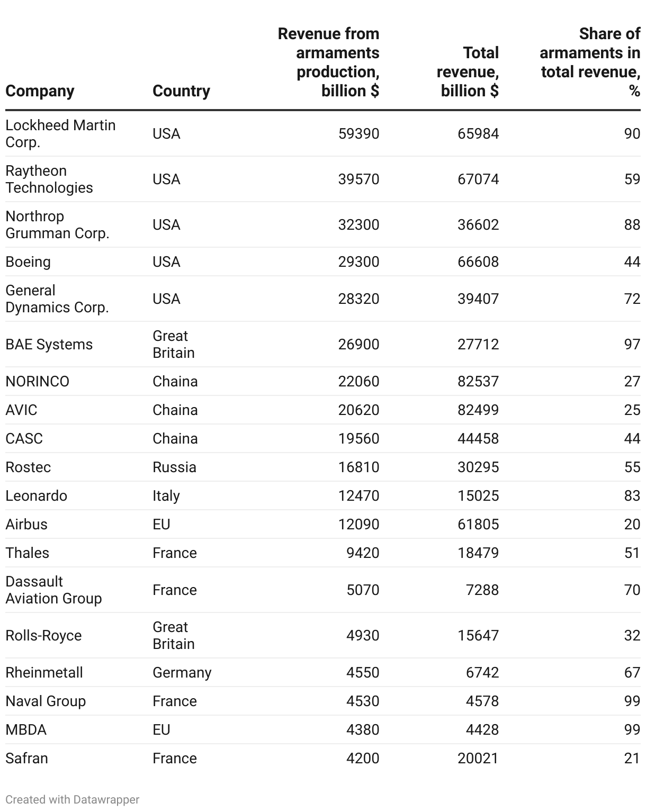Select the Rostec country cell Russia

[x=174, y=467]
